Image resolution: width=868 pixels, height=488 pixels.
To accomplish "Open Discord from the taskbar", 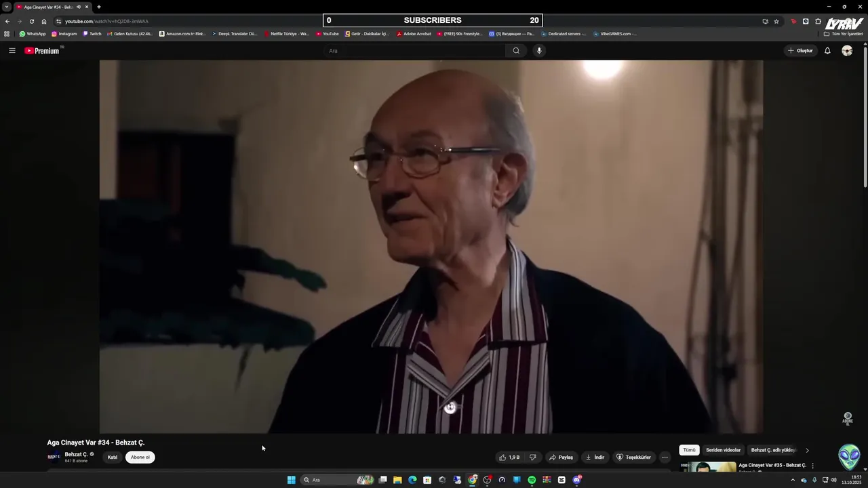I will (x=576, y=480).
